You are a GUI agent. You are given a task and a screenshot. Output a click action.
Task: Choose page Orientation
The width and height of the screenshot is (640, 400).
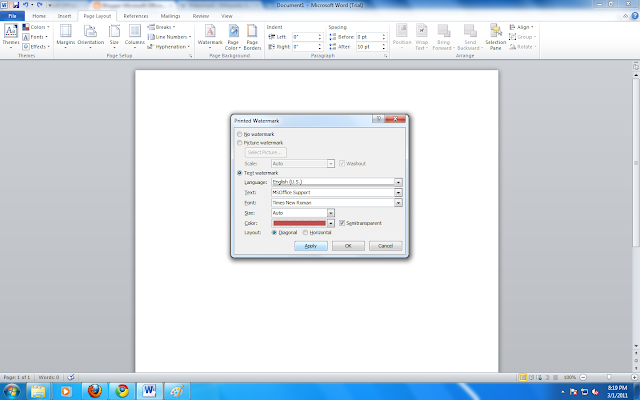pos(91,36)
